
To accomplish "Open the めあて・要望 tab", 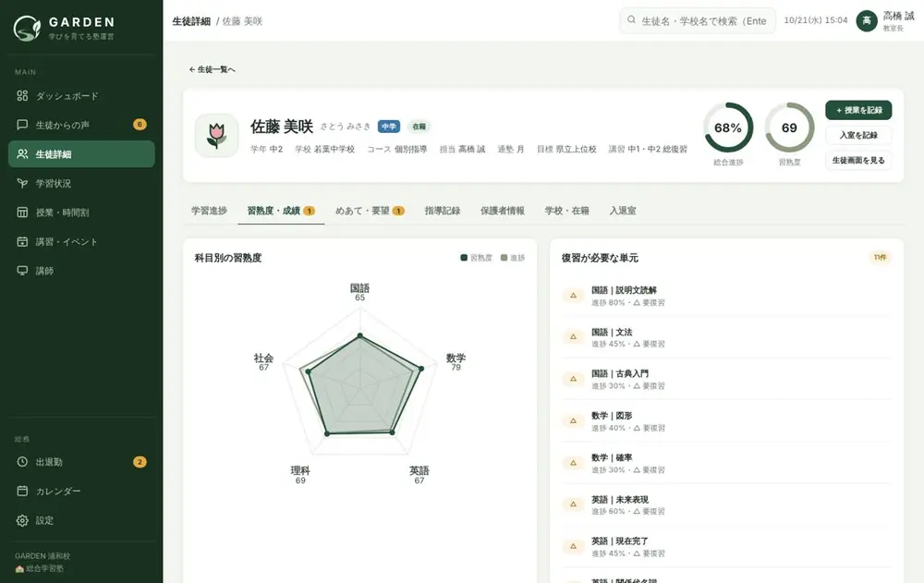I will 370,211.
